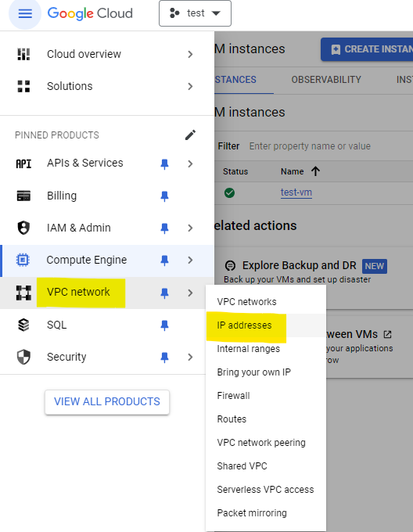Sort by Name column arrow
The width and height of the screenshot is (413, 532).
tap(316, 171)
